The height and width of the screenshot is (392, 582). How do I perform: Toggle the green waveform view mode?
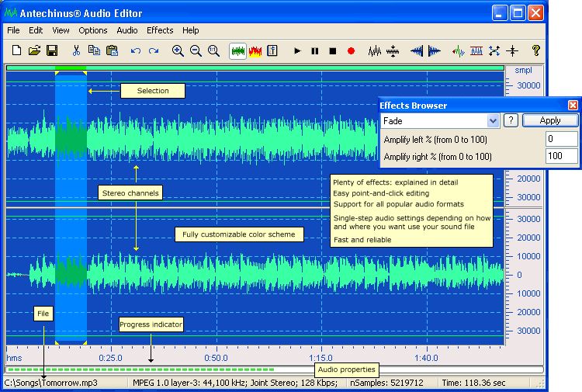238,51
